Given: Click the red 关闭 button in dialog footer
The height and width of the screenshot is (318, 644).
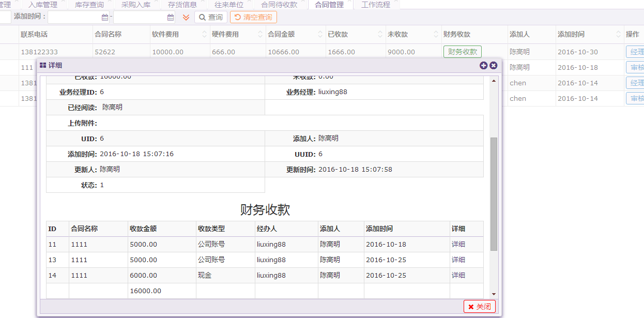Looking at the screenshot, I should [479, 307].
